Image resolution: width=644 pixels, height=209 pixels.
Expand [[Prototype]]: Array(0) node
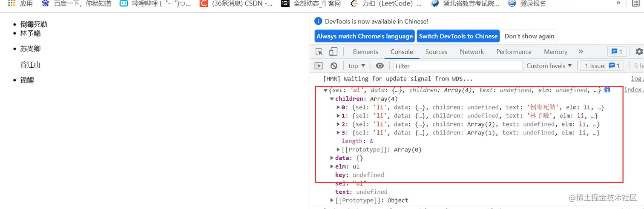coord(339,150)
